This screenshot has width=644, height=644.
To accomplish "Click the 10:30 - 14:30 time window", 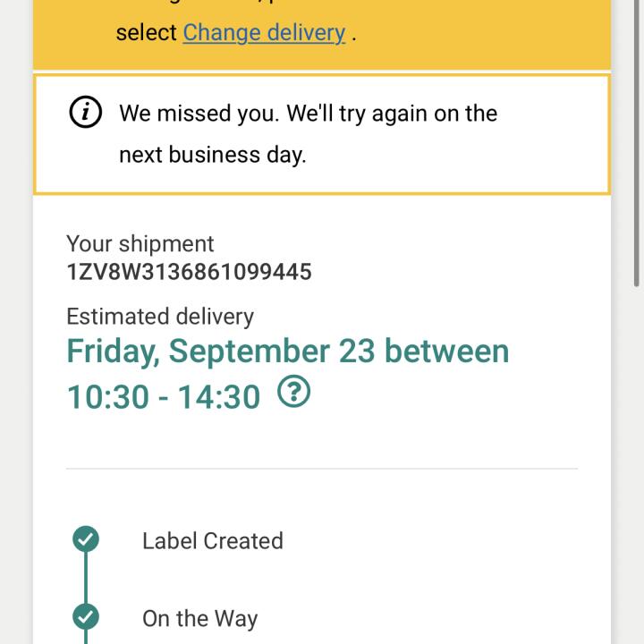I will click(x=164, y=396).
